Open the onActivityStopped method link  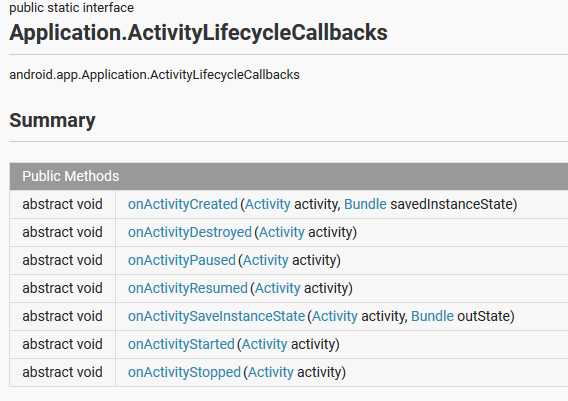(x=184, y=372)
